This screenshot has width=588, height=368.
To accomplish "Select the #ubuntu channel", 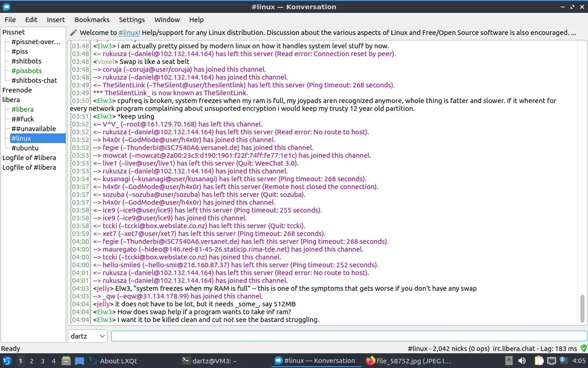I will (25, 148).
